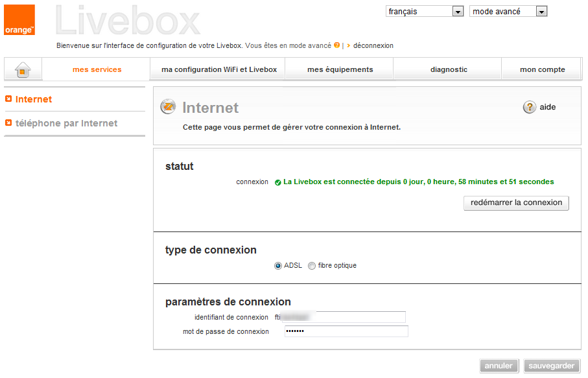588x378 pixels.
Task: Open the 'mes équipements' tab
Action: coord(340,69)
